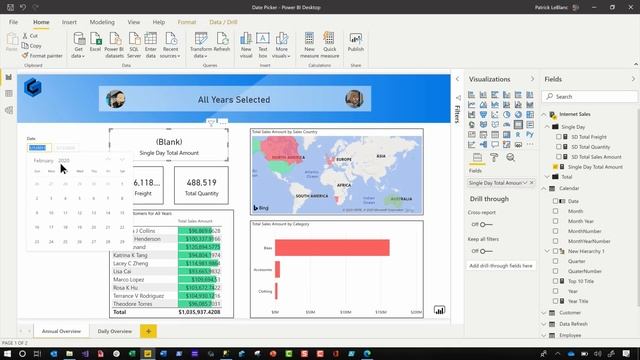Viewport: 640px width, 360px height.
Task: Open Windows Start menu
Action: 7,353
